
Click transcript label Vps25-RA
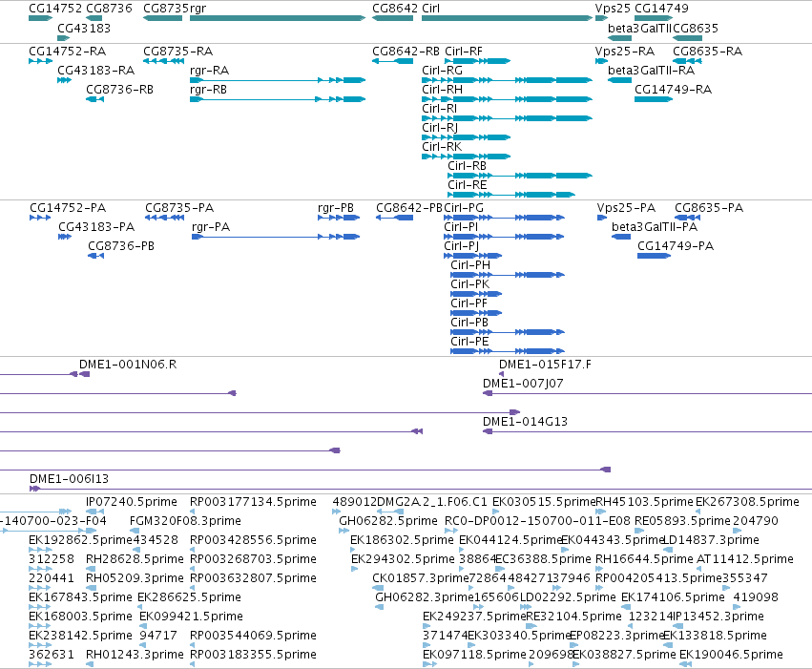(x=625, y=52)
